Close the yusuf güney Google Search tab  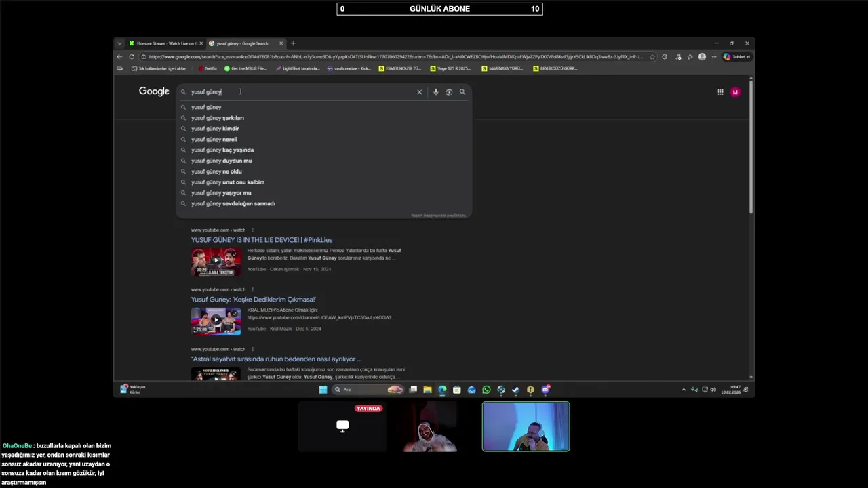coord(281,43)
